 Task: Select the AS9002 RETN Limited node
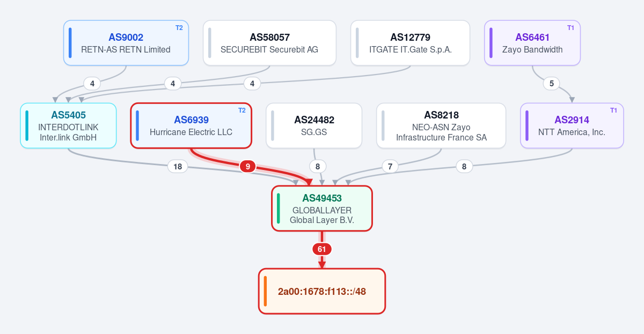point(126,43)
